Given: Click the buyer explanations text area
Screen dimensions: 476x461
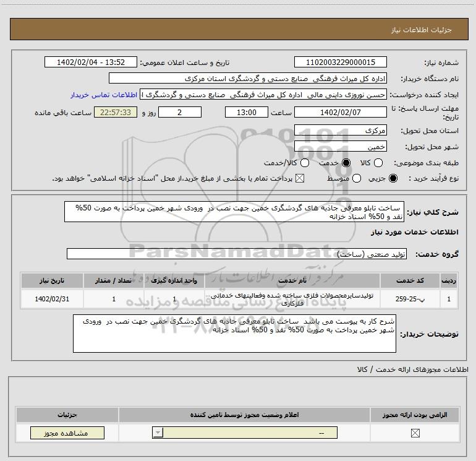Looking at the screenshot, I should tap(234, 334).
